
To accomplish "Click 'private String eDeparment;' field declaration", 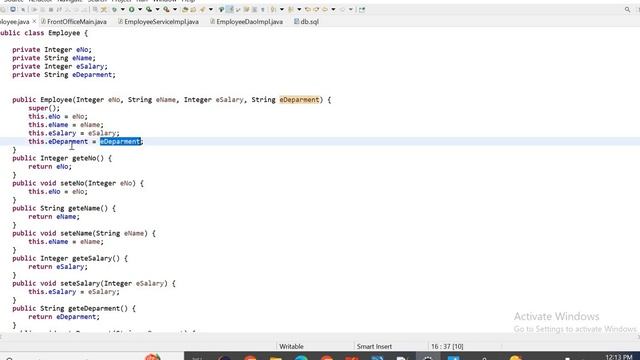I will 64,75.
